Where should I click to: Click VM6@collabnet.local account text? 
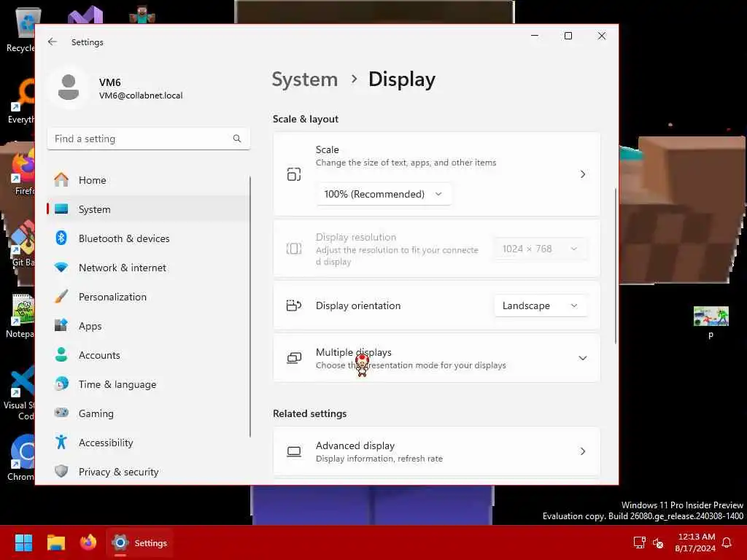tap(141, 96)
